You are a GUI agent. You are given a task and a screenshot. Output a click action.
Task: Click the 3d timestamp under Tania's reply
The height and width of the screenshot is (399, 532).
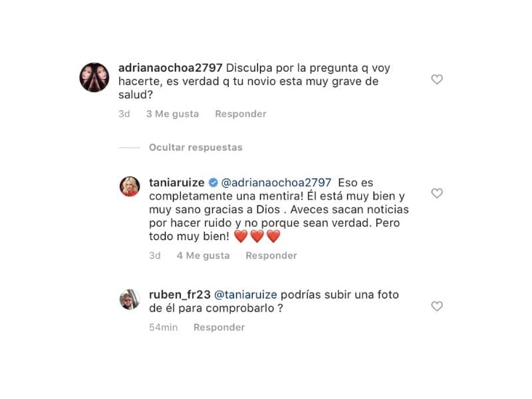click(155, 255)
